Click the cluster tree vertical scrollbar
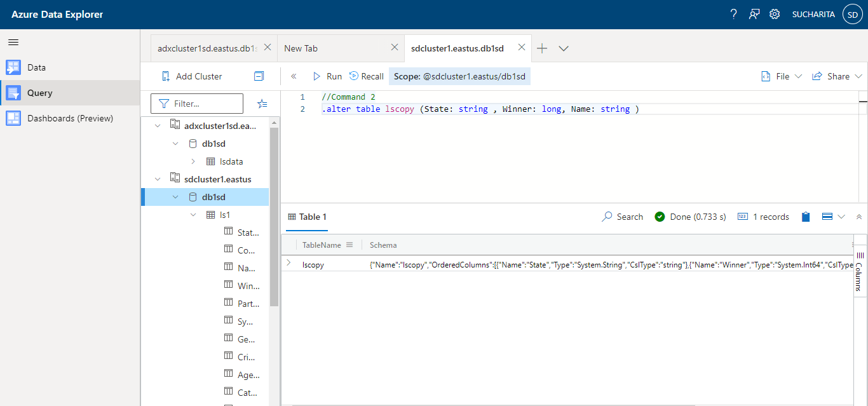Viewport: 868px width, 406px height. 274,216
